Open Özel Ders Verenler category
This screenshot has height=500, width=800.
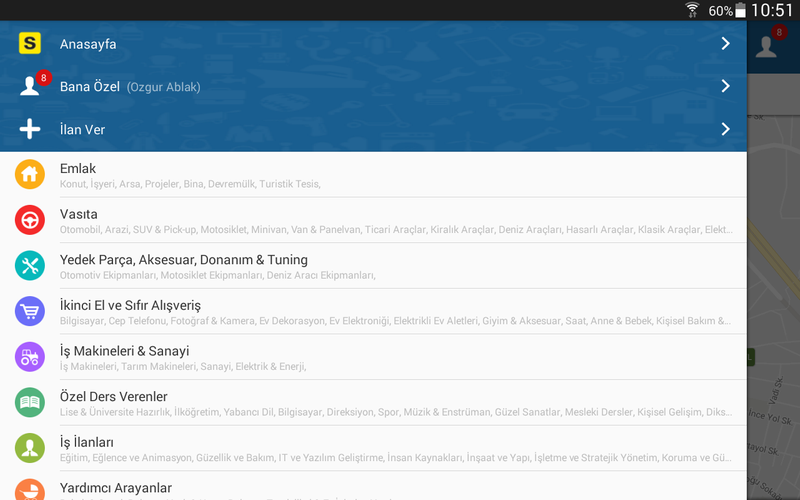click(x=373, y=403)
